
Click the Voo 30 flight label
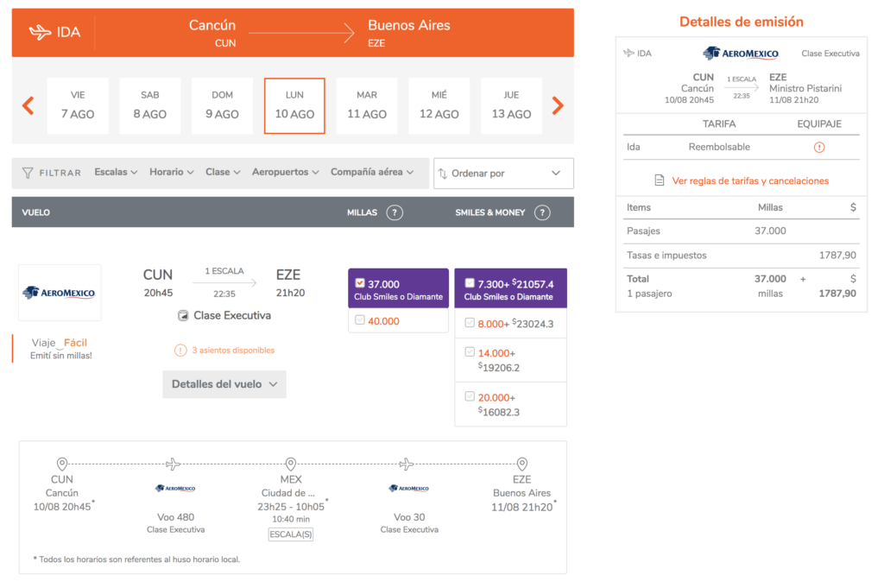pos(409,517)
